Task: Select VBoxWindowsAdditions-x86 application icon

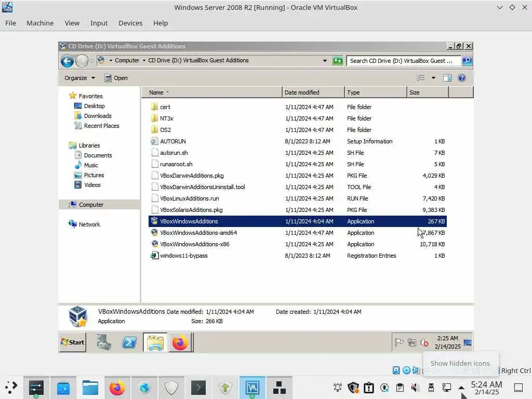Action: [155, 244]
